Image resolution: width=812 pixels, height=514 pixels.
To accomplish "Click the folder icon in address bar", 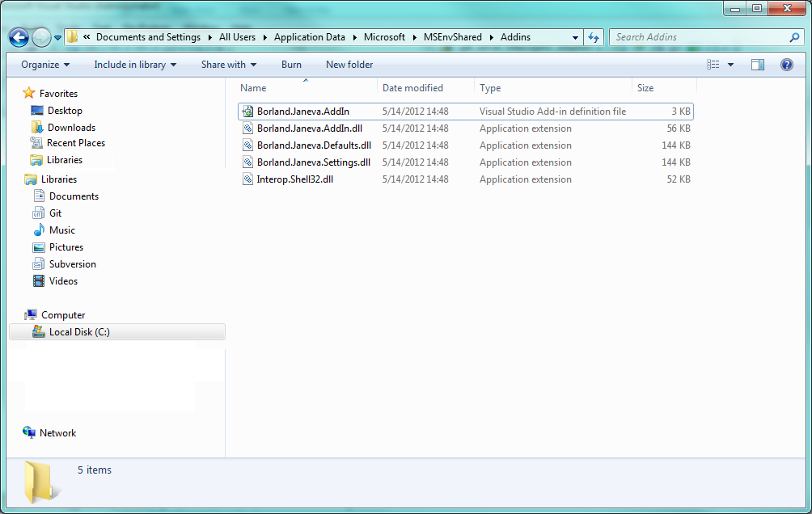I will [73, 36].
